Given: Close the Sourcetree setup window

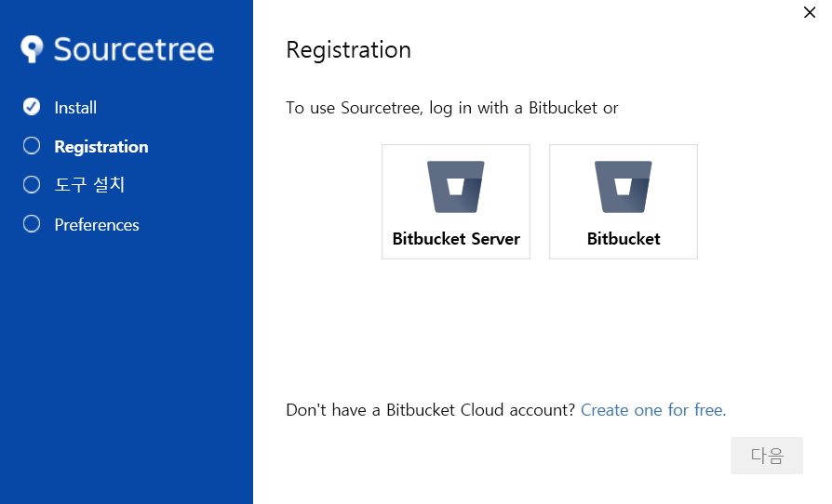Looking at the screenshot, I should coord(810,12).
